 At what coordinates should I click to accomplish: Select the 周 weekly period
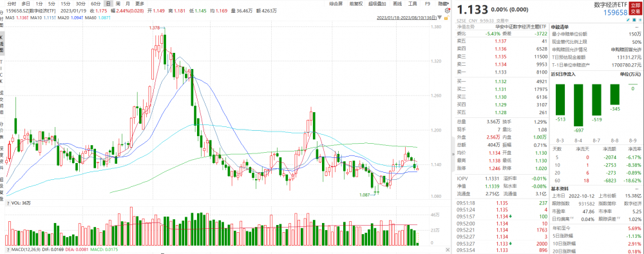pyautogui.click(x=117, y=3)
